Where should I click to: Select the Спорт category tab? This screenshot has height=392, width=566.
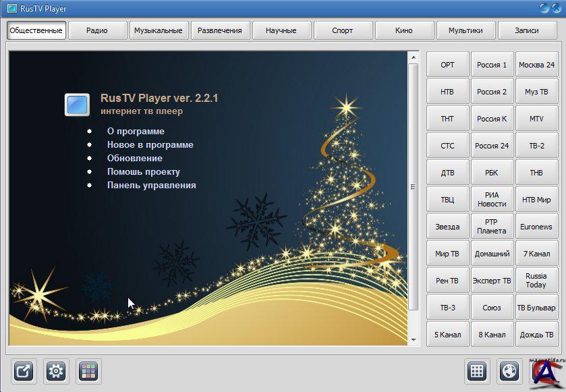342,30
